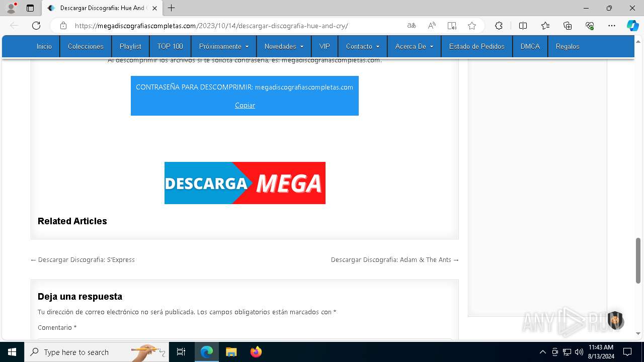Open notification center icon
The height and width of the screenshot is (362, 644).
click(627, 352)
